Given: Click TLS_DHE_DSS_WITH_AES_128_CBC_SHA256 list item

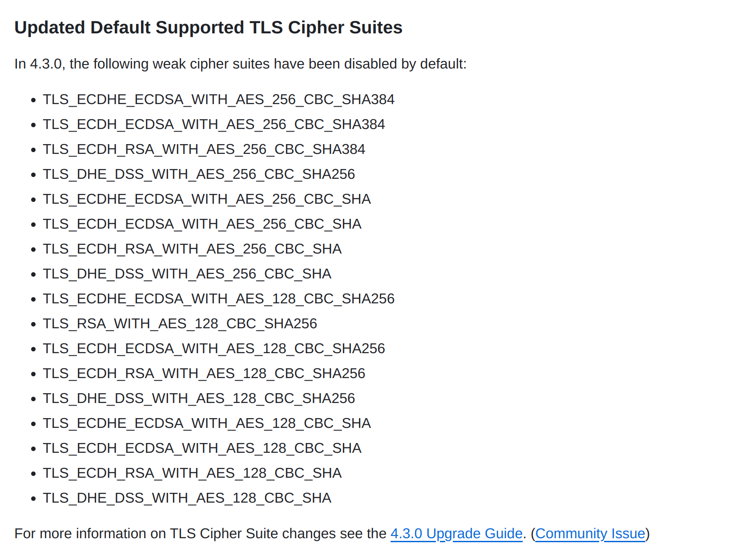Looking at the screenshot, I should [199, 399].
